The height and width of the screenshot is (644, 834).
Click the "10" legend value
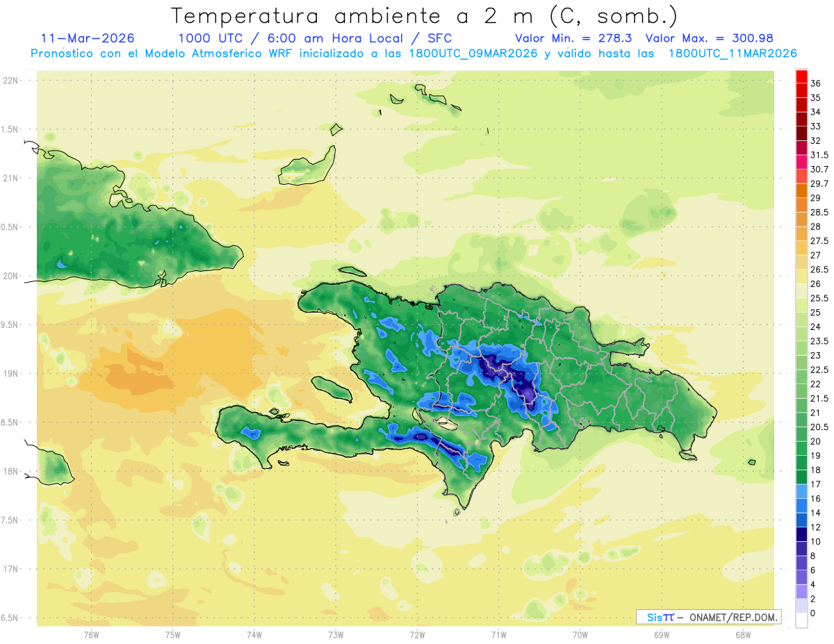coord(816,542)
